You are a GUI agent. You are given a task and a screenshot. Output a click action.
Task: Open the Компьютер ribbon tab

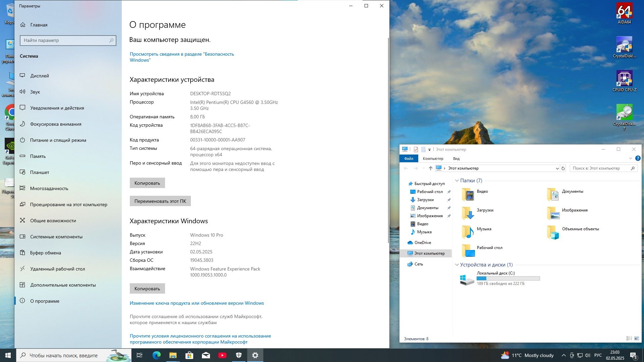(433, 159)
